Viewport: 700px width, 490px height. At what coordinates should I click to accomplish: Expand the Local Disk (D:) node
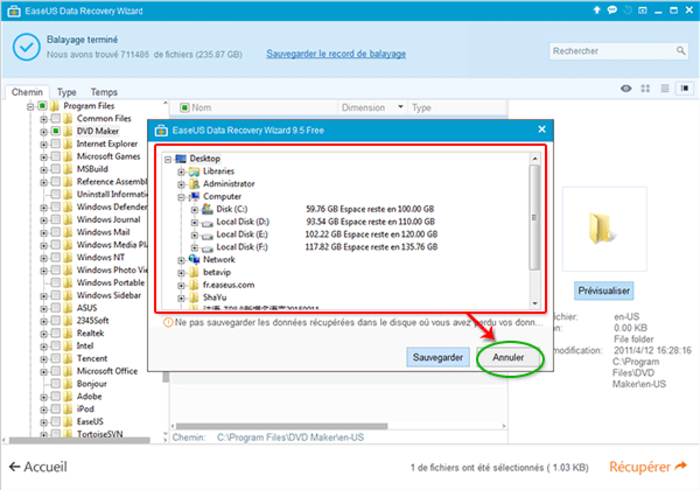click(x=194, y=222)
